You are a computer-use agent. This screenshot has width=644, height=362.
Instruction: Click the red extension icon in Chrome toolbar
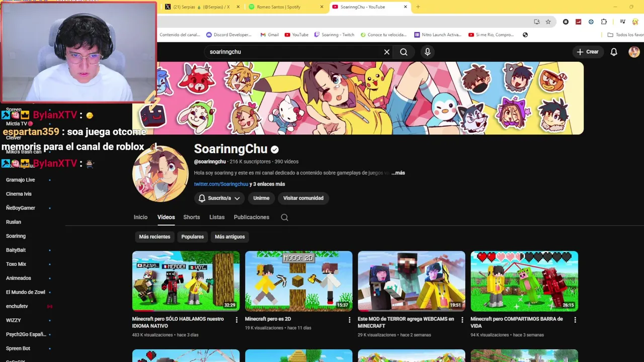pyautogui.click(x=579, y=22)
